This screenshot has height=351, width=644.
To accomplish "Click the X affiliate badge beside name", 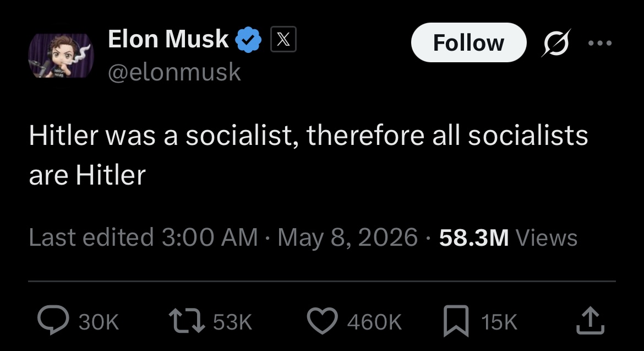I will (x=283, y=40).
